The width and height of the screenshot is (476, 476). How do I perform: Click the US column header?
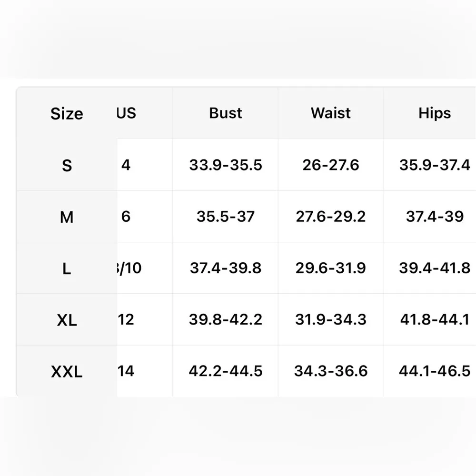click(x=127, y=113)
